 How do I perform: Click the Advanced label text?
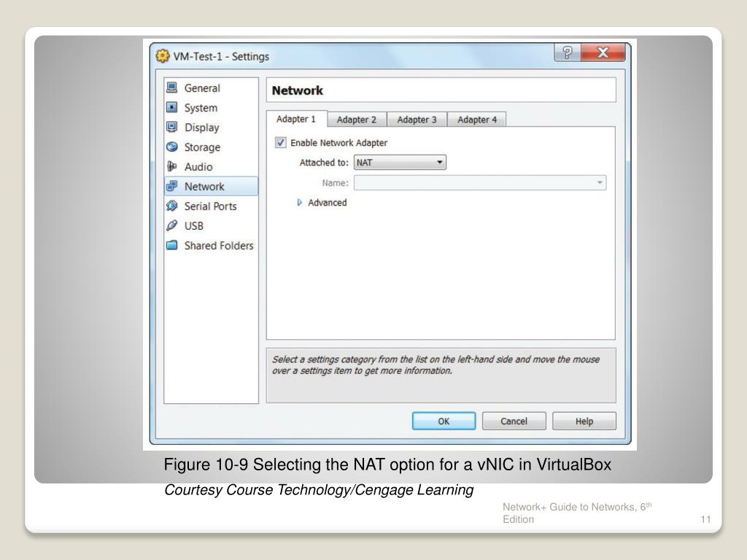click(x=328, y=203)
